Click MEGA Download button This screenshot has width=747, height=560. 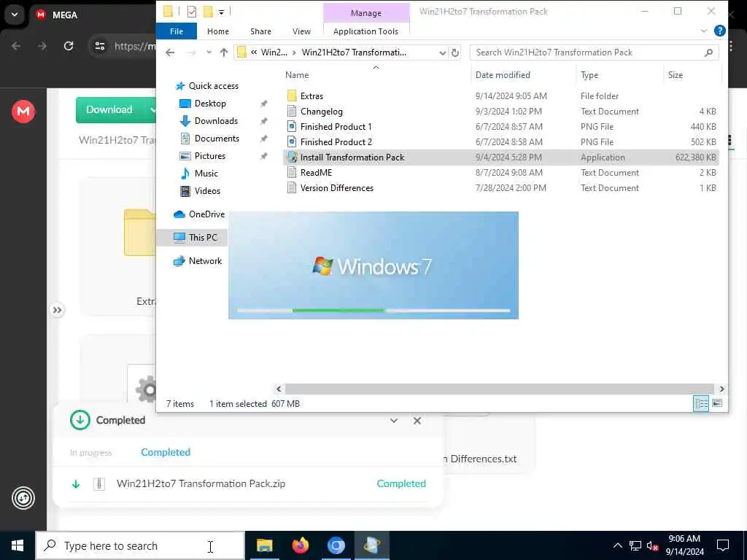pos(109,109)
